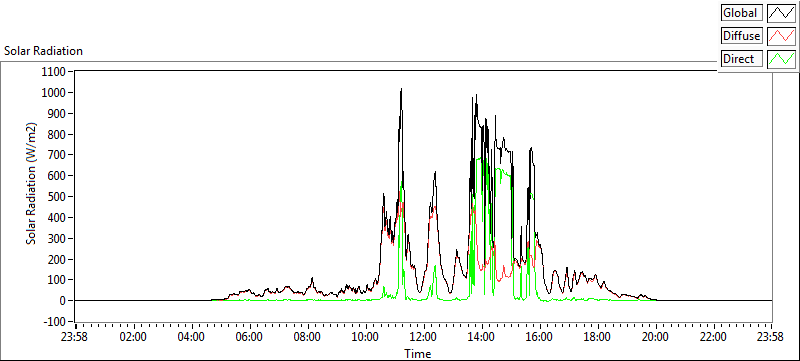Click the right 23:58 time axis end value
This screenshot has width=800, height=361.
tap(771, 337)
